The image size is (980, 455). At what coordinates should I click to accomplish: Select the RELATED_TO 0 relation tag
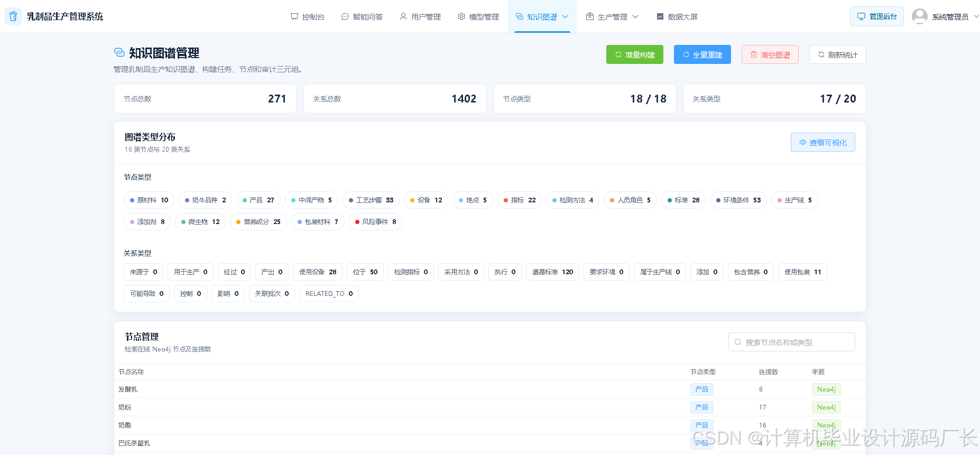[329, 294]
